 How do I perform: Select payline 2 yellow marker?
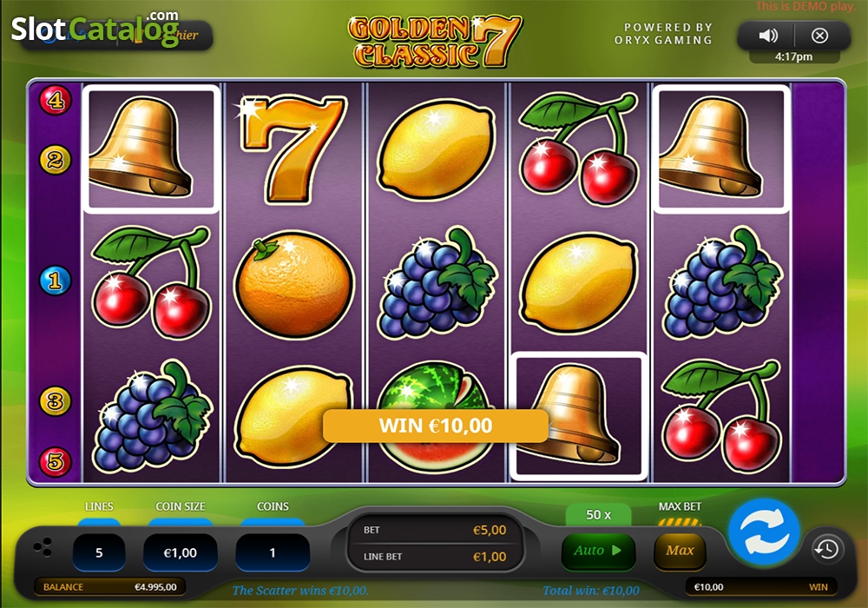(55, 160)
